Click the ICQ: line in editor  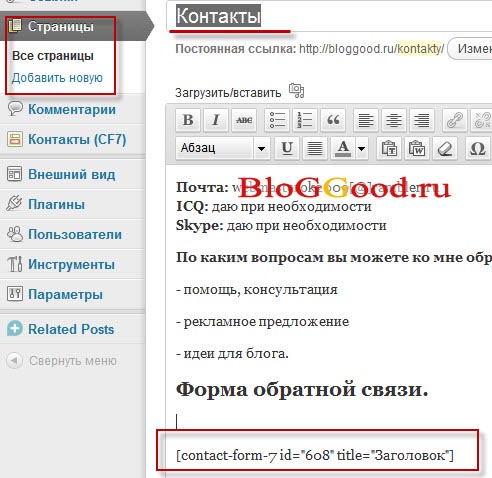click(x=274, y=207)
